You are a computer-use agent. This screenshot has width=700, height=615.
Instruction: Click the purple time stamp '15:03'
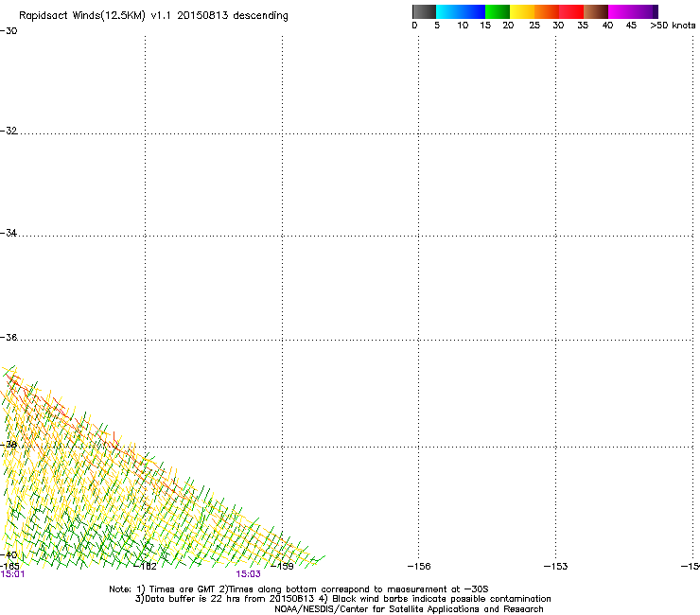248,574
